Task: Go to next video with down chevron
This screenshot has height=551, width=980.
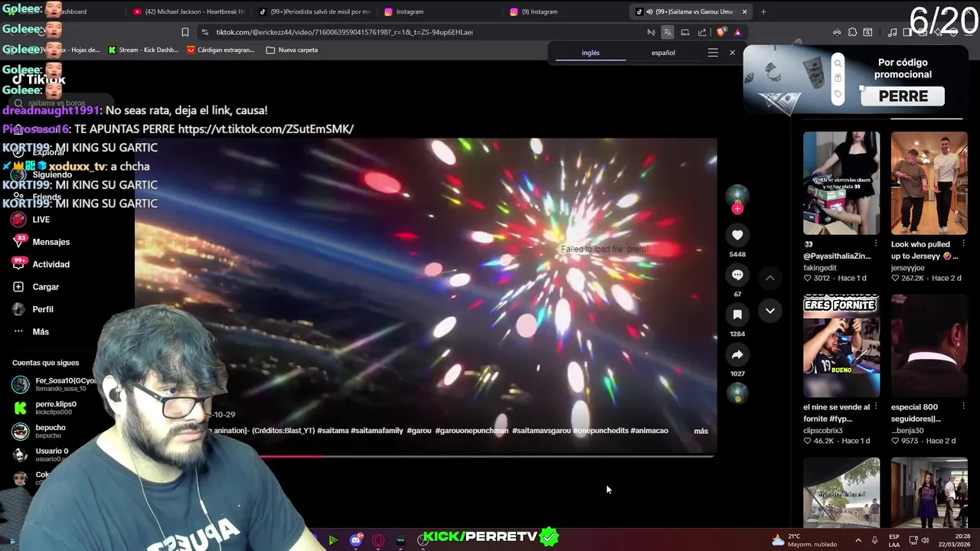Action: click(x=770, y=311)
